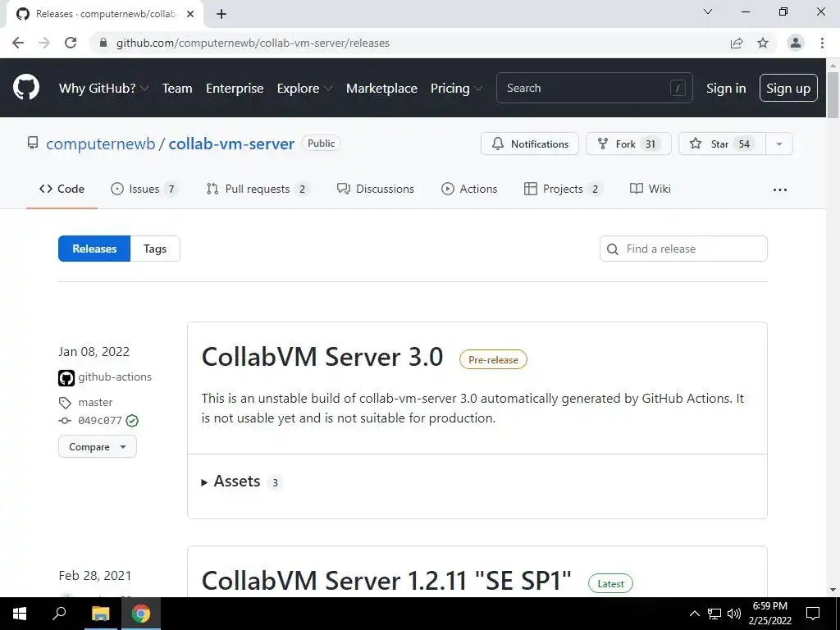Image resolution: width=840 pixels, height=630 pixels.
Task: Click the volume speaker icon in tray
Action: 734,614
